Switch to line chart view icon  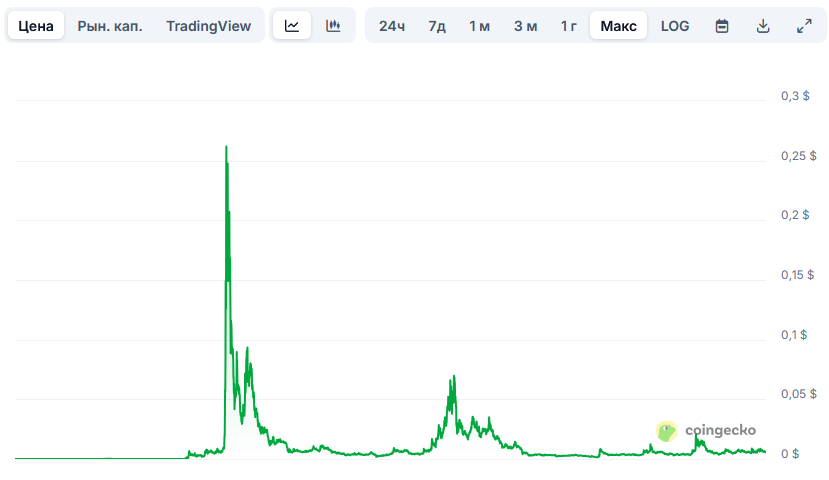click(x=292, y=25)
